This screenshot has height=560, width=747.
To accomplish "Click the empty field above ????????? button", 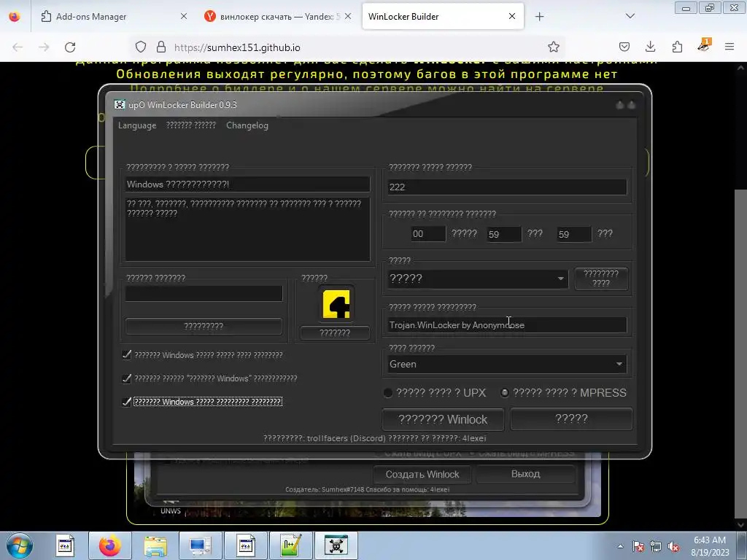I will [204, 293].
